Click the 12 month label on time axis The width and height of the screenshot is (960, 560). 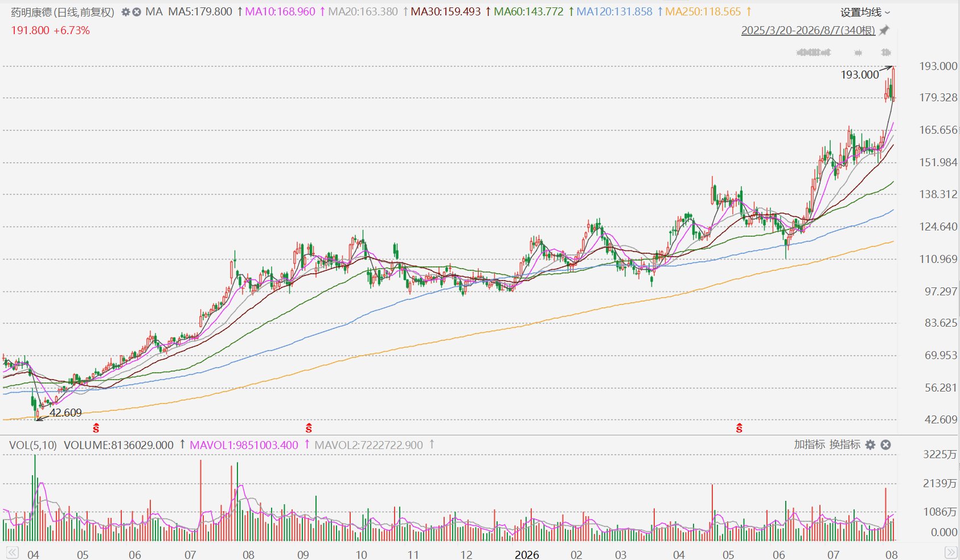tap(466, 554)
